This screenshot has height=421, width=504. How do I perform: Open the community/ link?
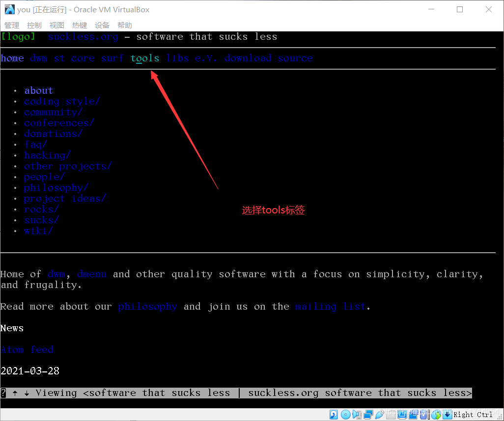coord(54,112)
